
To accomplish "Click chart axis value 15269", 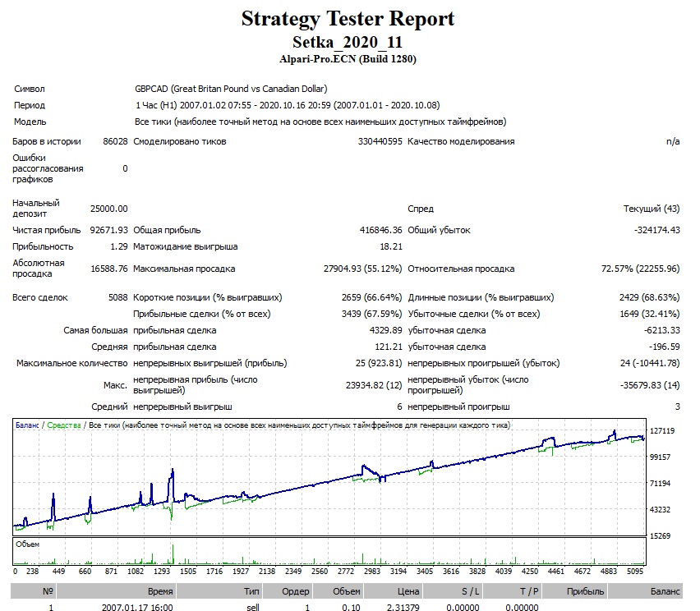I will click(x=661, y=536).
